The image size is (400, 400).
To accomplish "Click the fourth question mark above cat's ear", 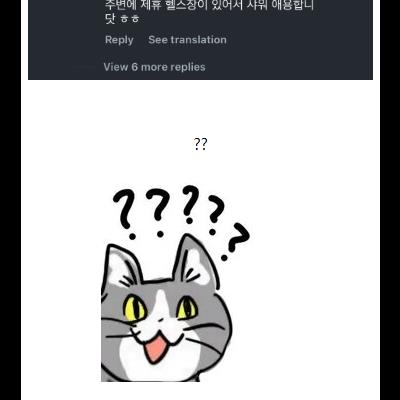I will pyautogui.click(x=215, y=215).
